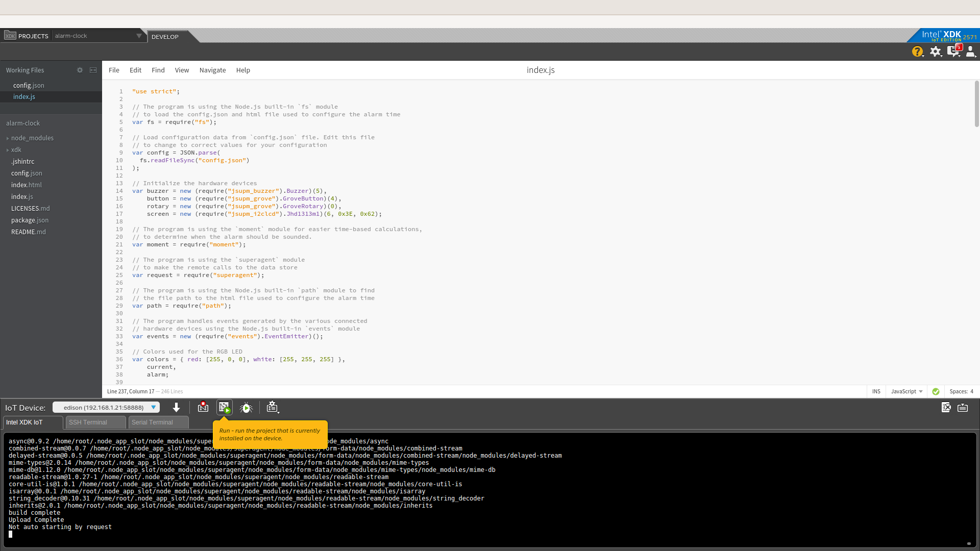Click the alarm-clock project heading

pyautogui.click(x=23, y=123)
